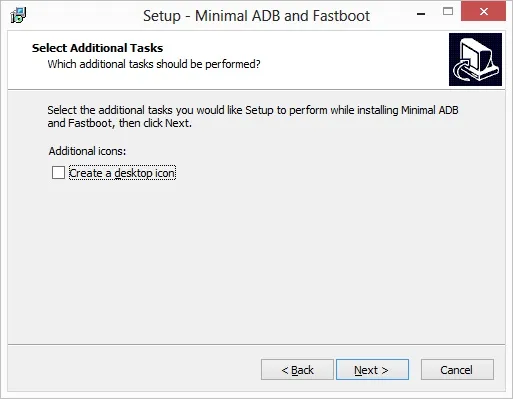Select the Create a desktop icon label

[x=122, y=173]
